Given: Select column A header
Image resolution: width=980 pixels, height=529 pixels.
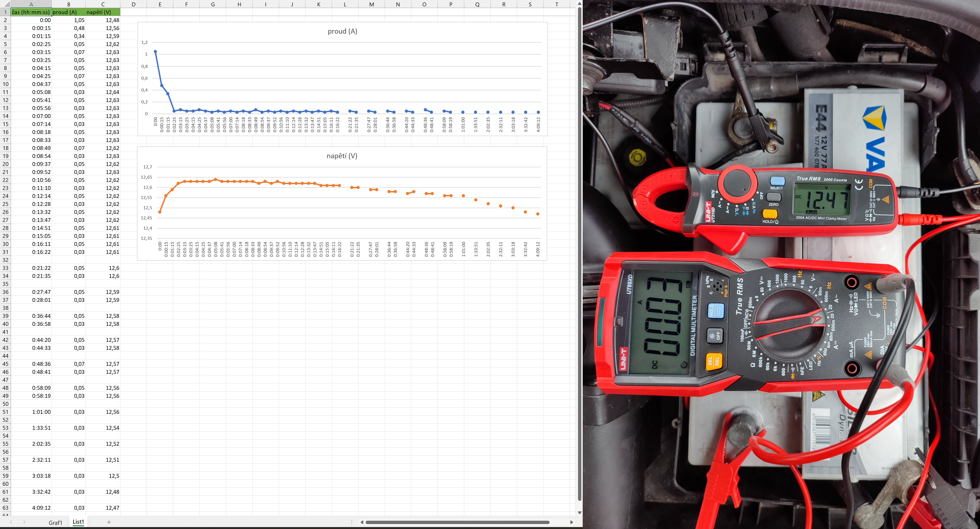Looking at the screenshot, I should coord(31,4).
